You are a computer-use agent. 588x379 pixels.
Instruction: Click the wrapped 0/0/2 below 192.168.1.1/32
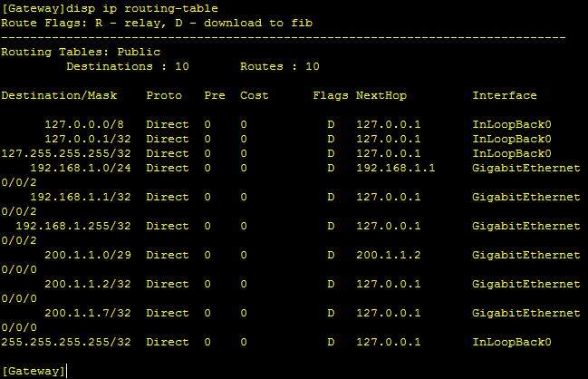19,211
